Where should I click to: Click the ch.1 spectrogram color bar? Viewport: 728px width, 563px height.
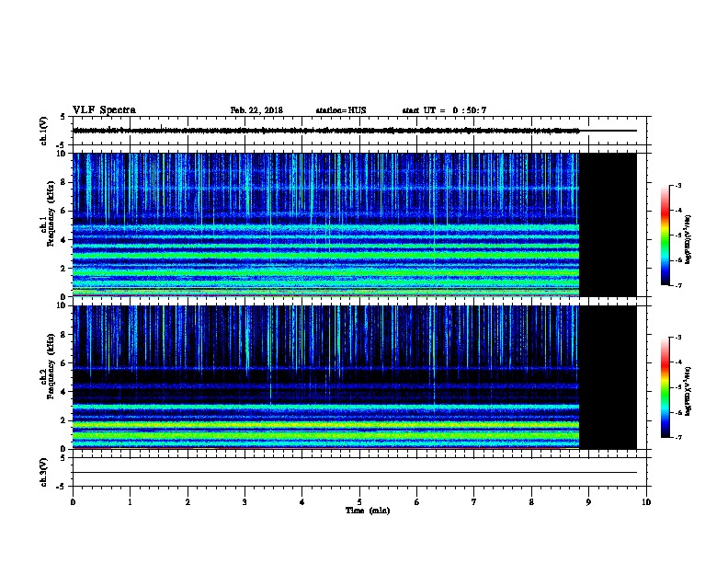point(665,236)
